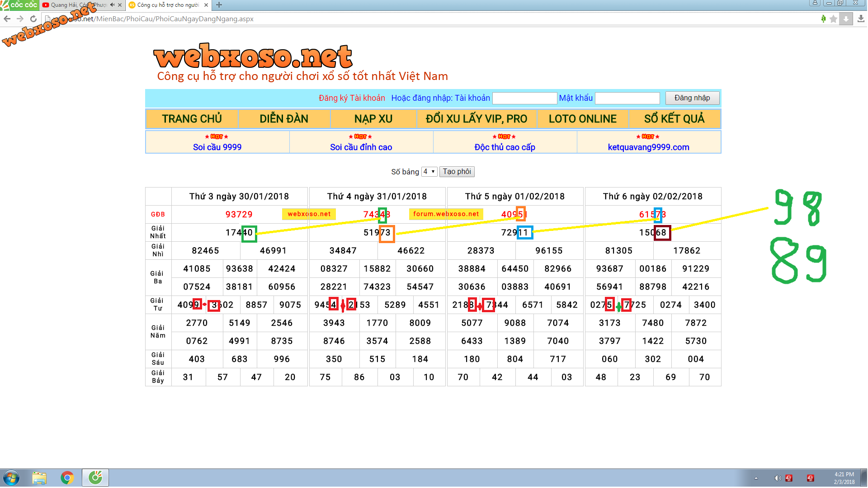Image resolution: width=868 pixels, height=488 pixels.
Task: Open the system volume speaker icon
Action: [x=777, y=478]
